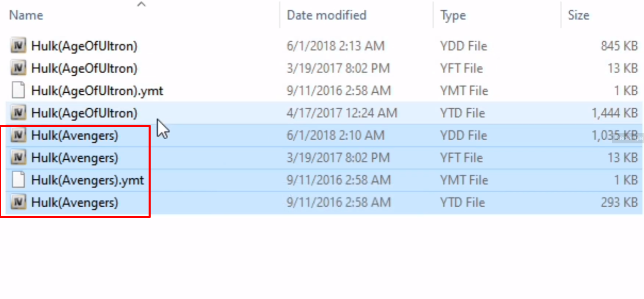Image resolution: width=644 pixels, height=299 pixels.
Task: Click the blank Hulk(AgeOfUltron).ymt file icon
Action: 19,91
